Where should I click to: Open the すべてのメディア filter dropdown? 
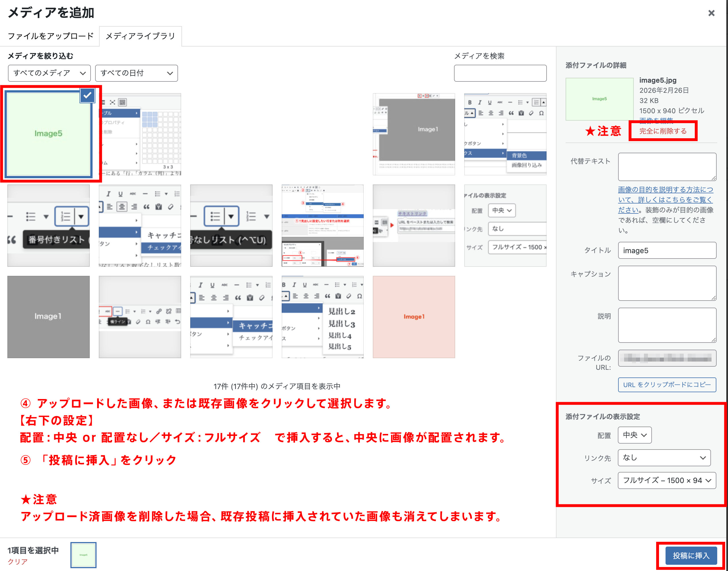coord(49,73)
